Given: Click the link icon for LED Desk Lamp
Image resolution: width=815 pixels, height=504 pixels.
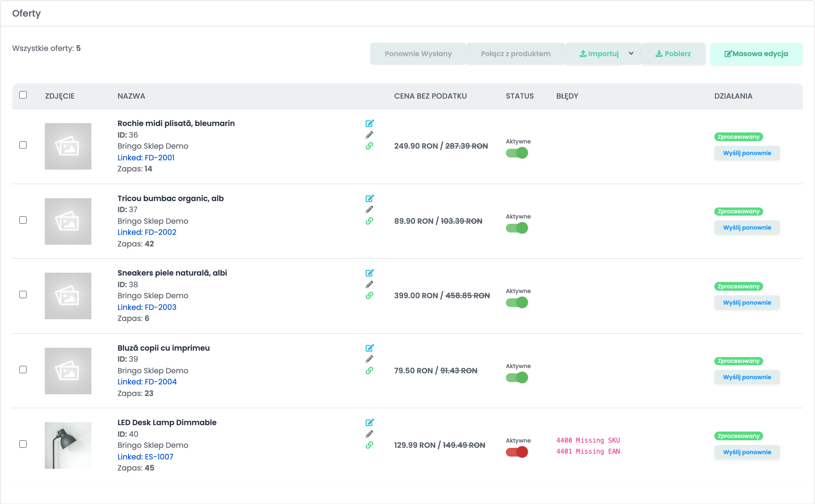Looking at the screenshot, I should tap(369, 445).
